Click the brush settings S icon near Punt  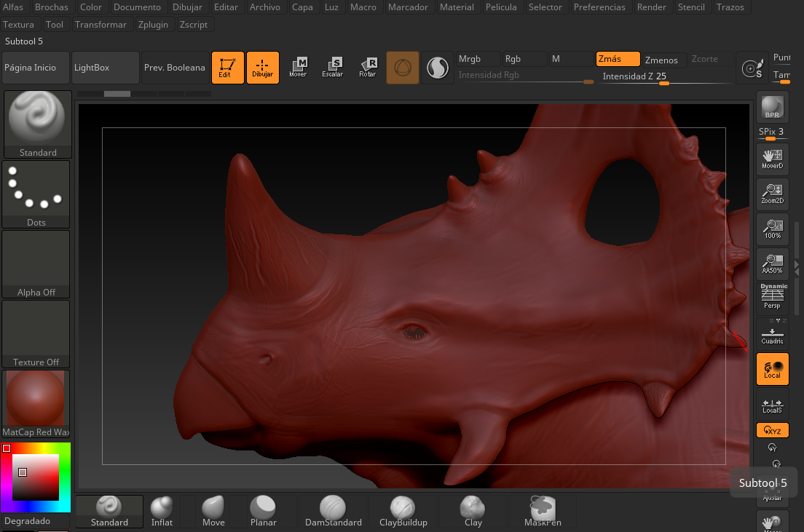tap(752, 68)
